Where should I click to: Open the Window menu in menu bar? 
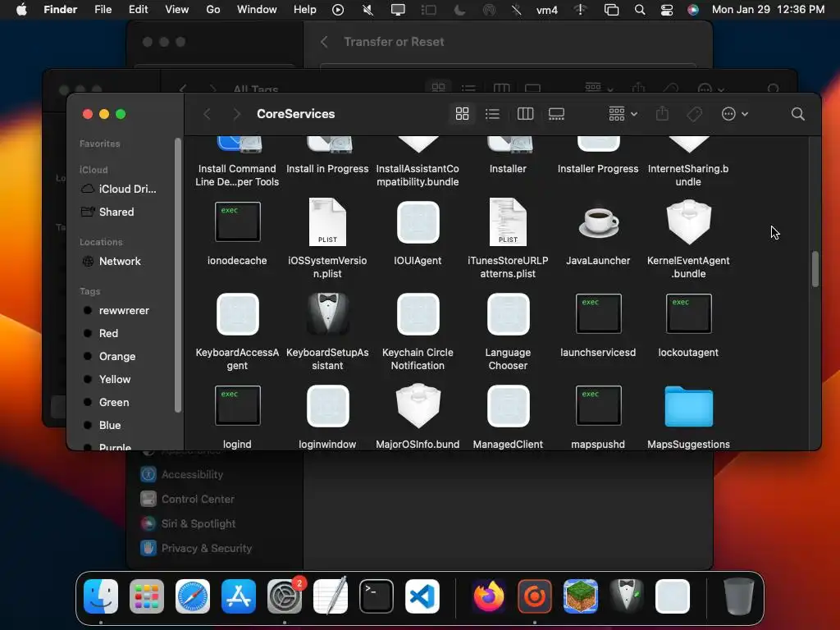(x=257, y=9)
